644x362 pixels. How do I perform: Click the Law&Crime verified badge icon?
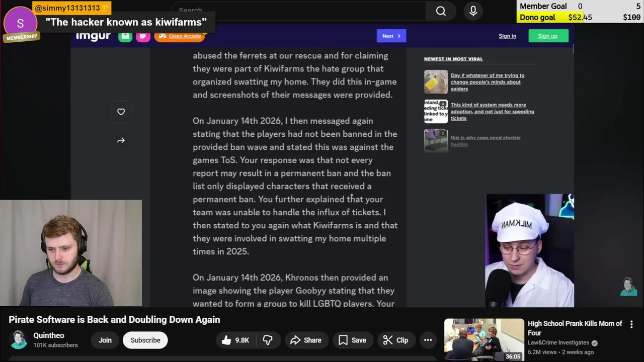point(594,343)
